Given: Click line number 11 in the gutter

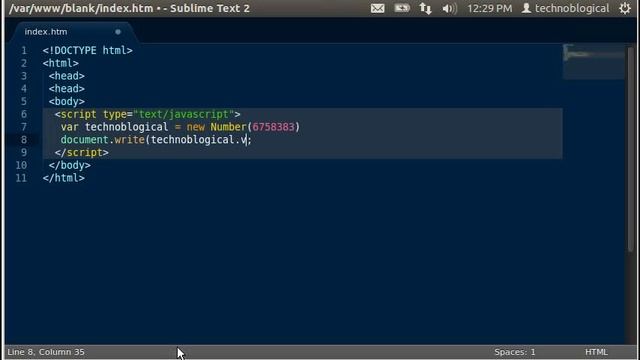Looking at the screenshot, I should click(x=21, y=178).
